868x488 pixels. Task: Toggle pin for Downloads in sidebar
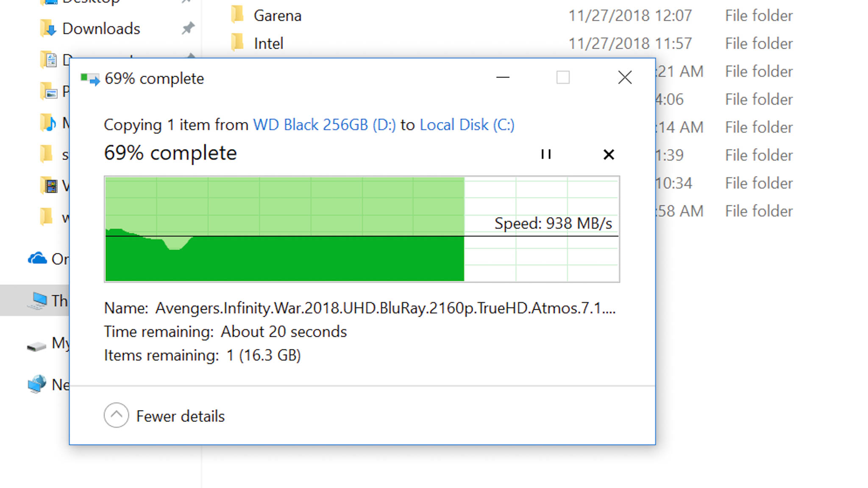[x=189, y=29]
